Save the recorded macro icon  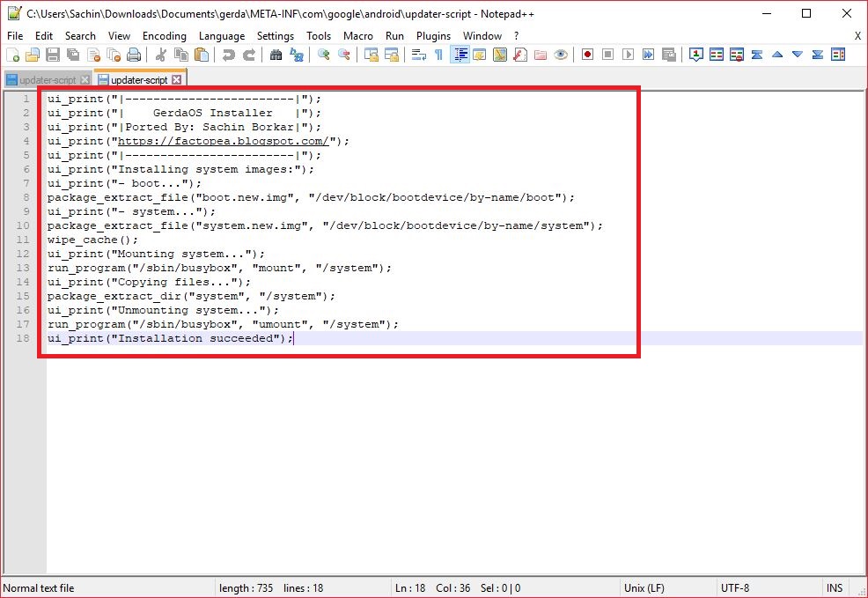point(669,55)
